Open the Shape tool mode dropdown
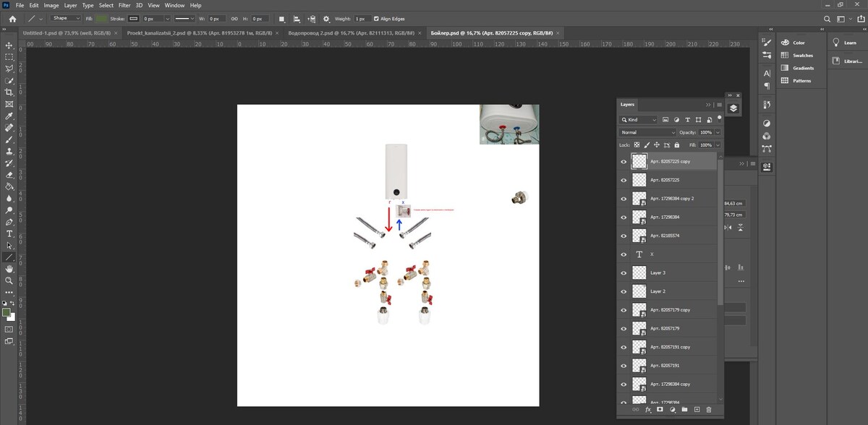This screenshot has width=868, height=425. (66, 19)
